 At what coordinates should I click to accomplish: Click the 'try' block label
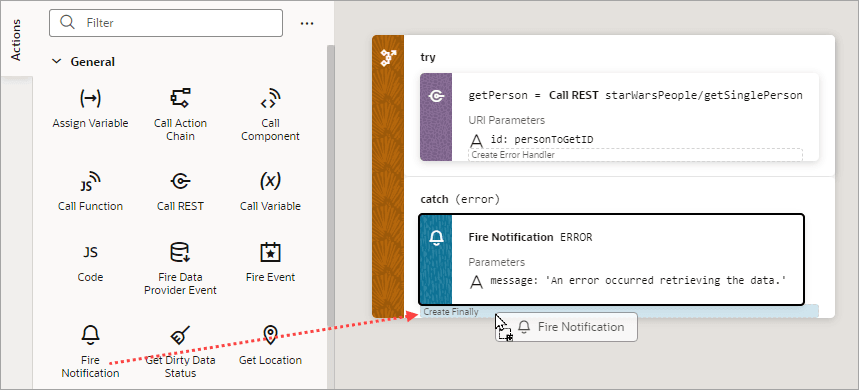(x=428, y=57)
